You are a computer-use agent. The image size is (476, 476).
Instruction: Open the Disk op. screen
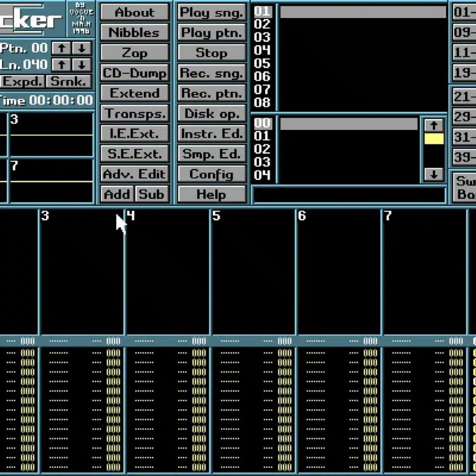point(212,114)
